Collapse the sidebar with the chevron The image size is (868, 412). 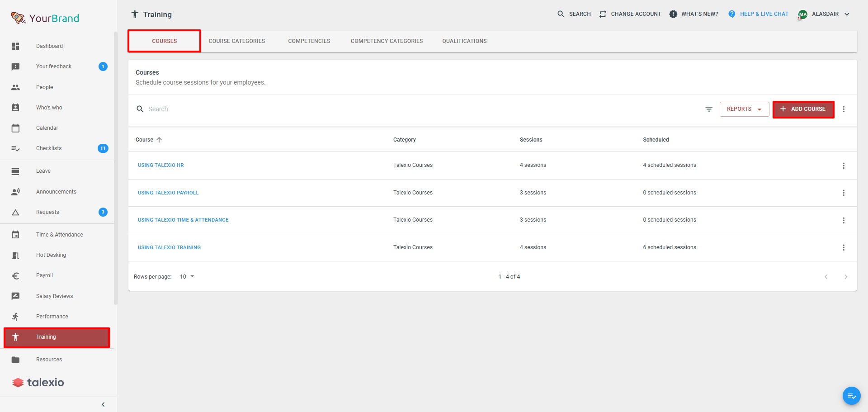tap(103, 404)
